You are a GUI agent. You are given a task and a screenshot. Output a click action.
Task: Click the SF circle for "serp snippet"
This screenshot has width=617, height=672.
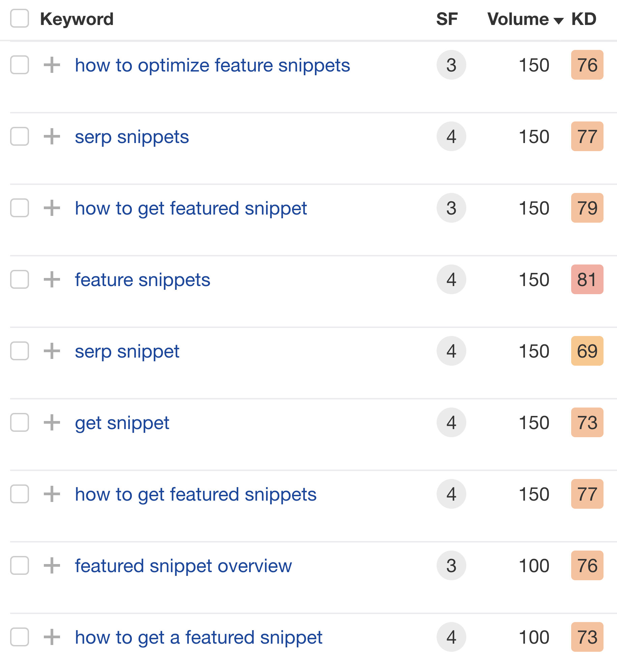click(x=451, y=351)
